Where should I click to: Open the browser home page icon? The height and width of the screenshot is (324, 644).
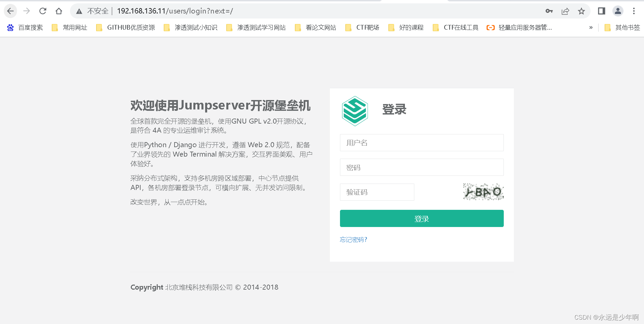59,11
